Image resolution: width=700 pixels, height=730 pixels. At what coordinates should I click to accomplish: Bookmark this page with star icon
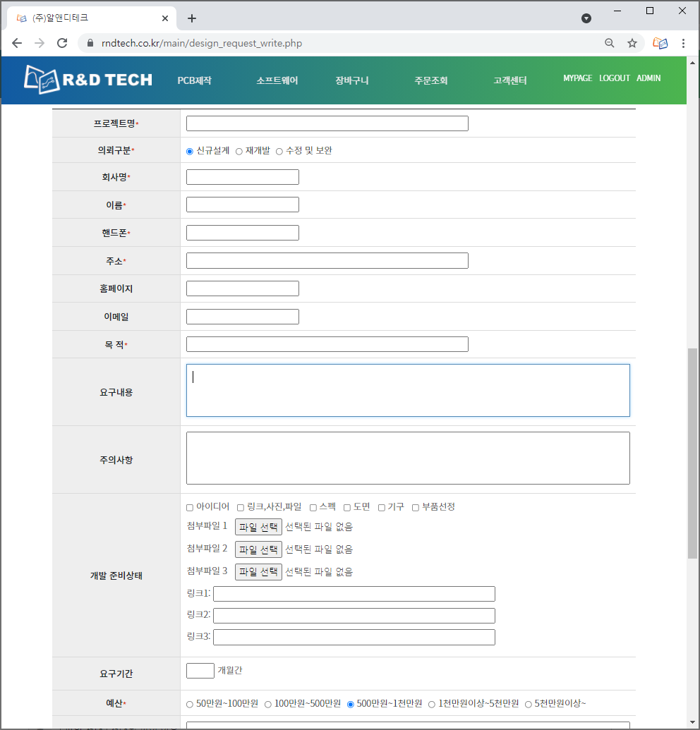click(632, 43)
